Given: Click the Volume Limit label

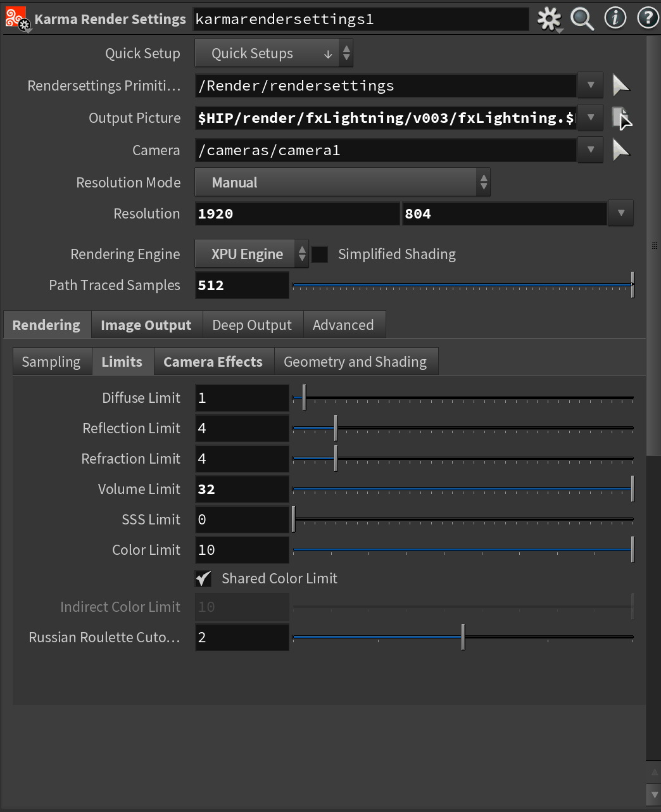Looking at the screenshot, I should [139, 489].
